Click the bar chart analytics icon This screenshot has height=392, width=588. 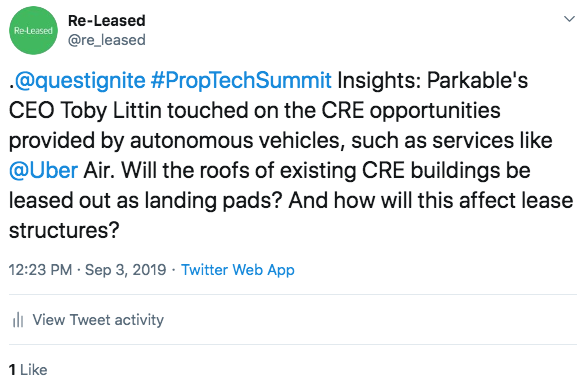(x=18, y=320)
